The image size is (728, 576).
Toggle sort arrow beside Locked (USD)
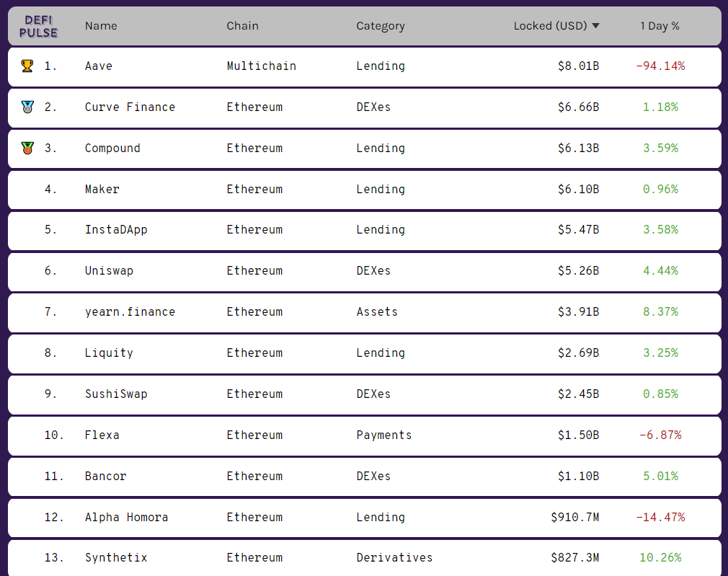(x=595, y=26)
